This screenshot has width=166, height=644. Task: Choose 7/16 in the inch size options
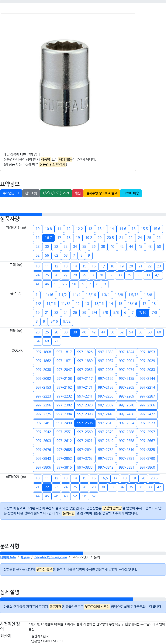pyautogui.click(x=142, y=313)
